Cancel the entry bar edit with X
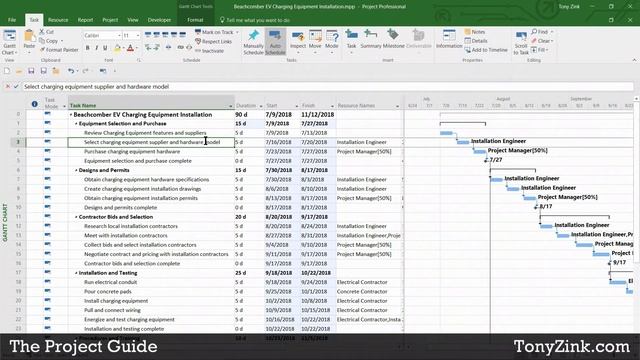The image size is (640, 360). pos(7,87)
